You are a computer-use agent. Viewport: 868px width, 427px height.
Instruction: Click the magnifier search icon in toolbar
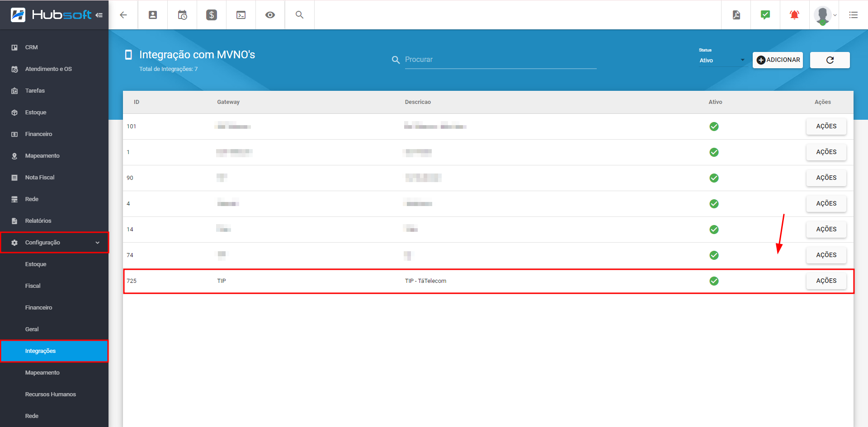tap(299, 15)
